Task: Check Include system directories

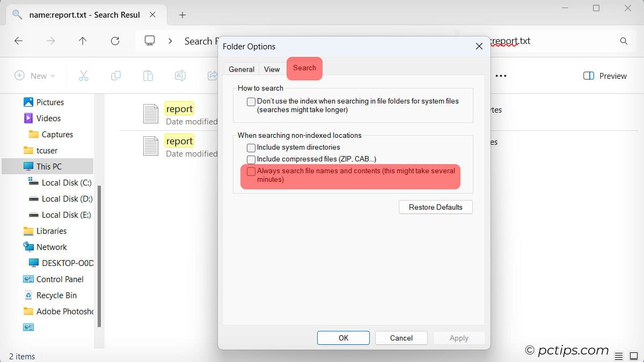Action: (x=251, y=147)
